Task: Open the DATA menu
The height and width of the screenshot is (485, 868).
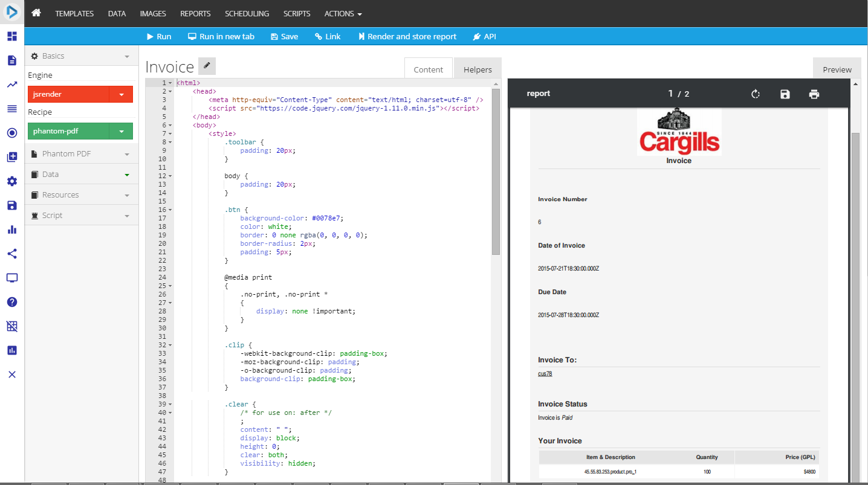Action: click(117, 13)
